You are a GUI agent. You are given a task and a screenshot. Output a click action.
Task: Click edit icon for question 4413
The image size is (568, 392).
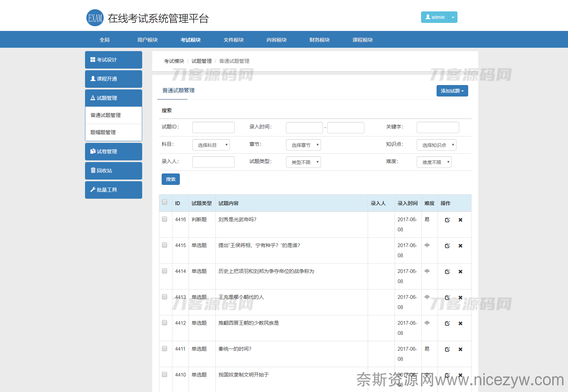447,298
